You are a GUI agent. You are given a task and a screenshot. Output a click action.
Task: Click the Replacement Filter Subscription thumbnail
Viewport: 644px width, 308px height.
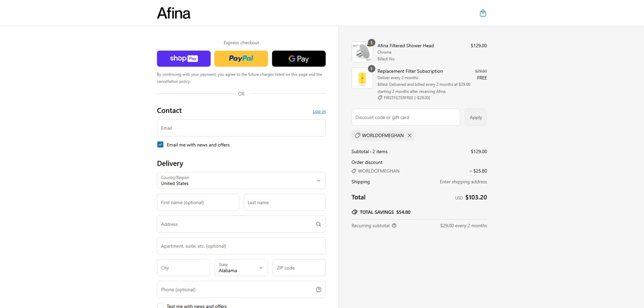click(x=362, y=78)
